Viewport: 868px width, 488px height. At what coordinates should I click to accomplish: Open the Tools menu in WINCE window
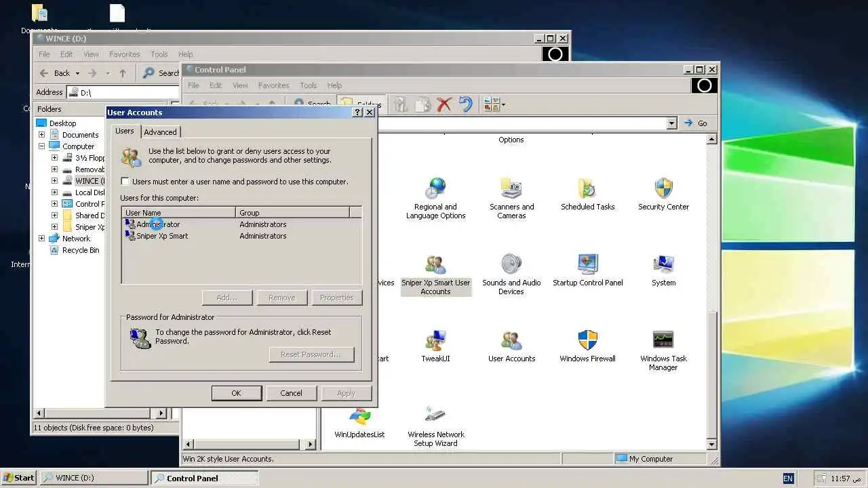(x=159, y=54)
